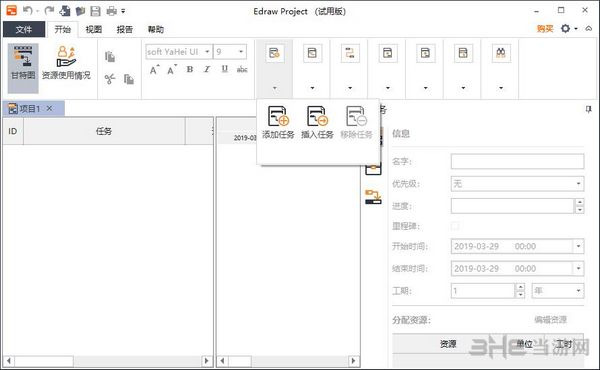Click the progress (进度) input field
600x370 pixels.
[513, 206]
